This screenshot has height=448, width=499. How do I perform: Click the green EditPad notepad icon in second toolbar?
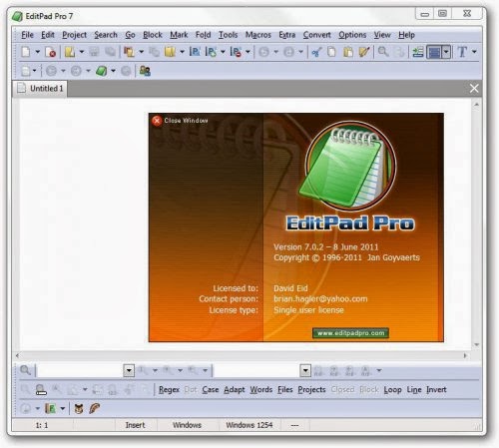tap(102, 71)
